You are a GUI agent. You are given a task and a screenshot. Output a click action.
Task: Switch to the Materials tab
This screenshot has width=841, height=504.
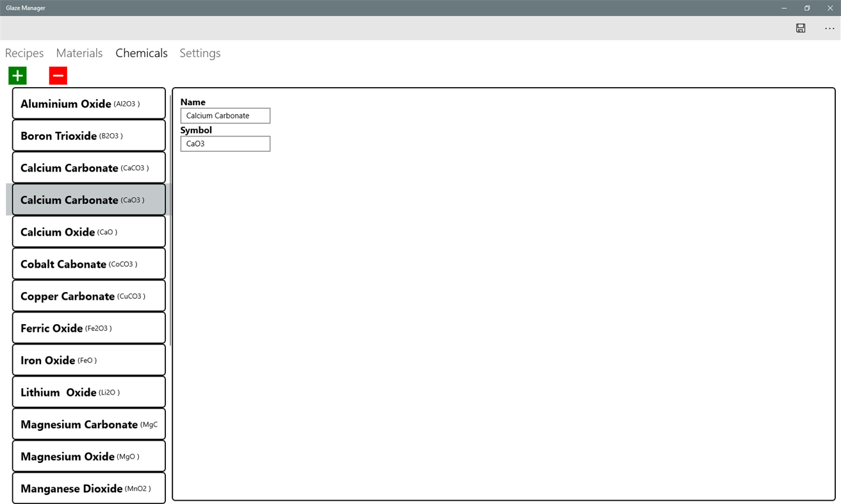click(79, 53)
